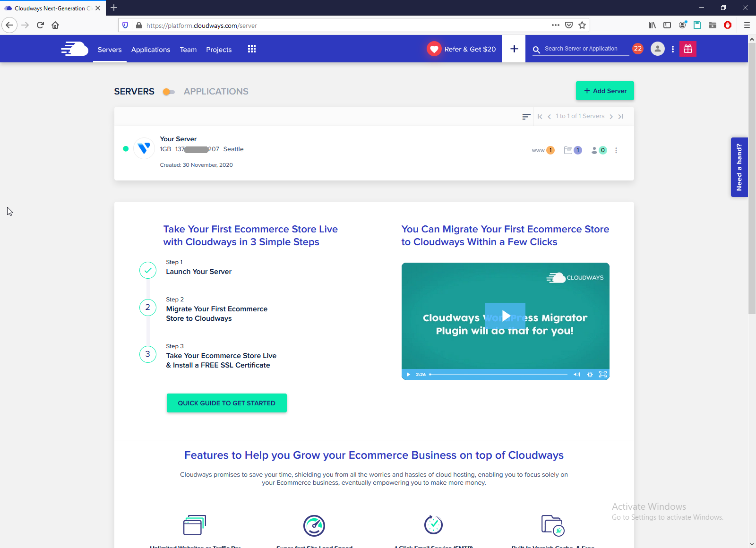Go to first page of servers
The image size is (756, 548).
[x=540, y=116]
